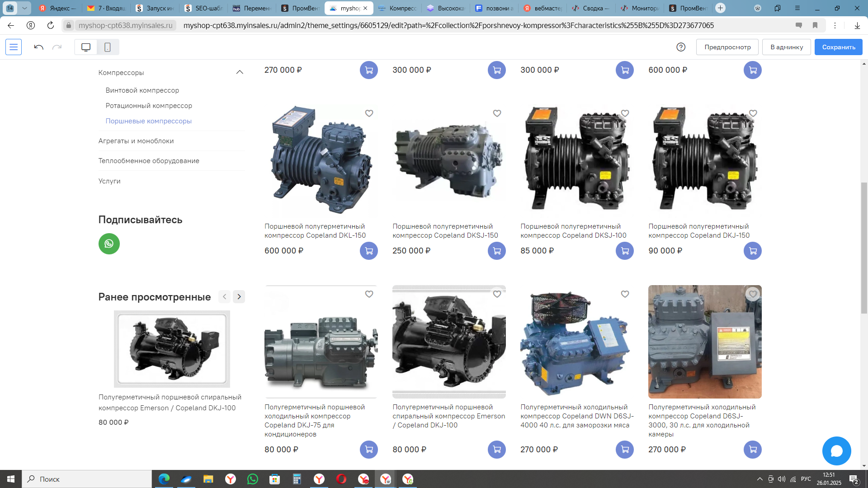The width and height of the screenshot is (868, 488).
Task: Collapse the Компрессоры category
Action: pos(240,72)
